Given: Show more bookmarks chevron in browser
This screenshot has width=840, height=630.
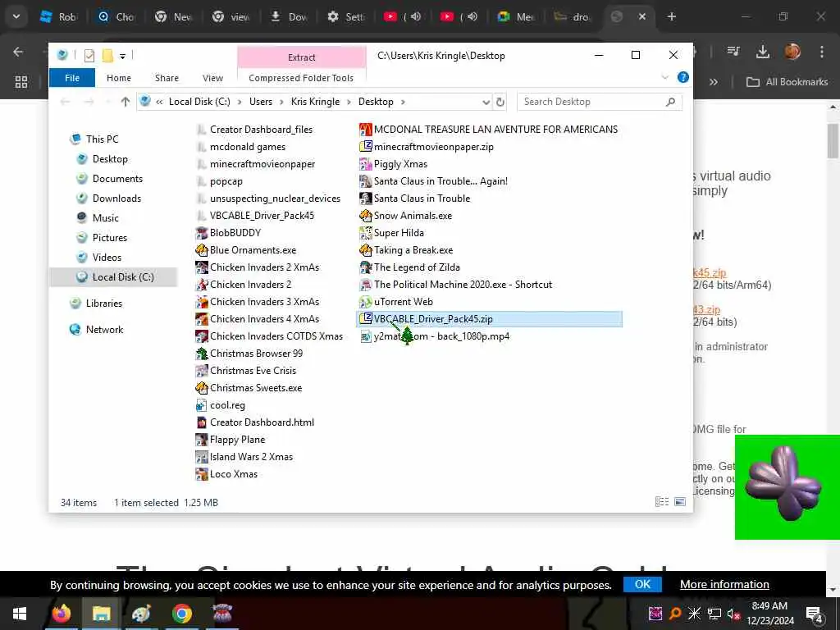Looking at the screenshot, I should tap(714, 82).
